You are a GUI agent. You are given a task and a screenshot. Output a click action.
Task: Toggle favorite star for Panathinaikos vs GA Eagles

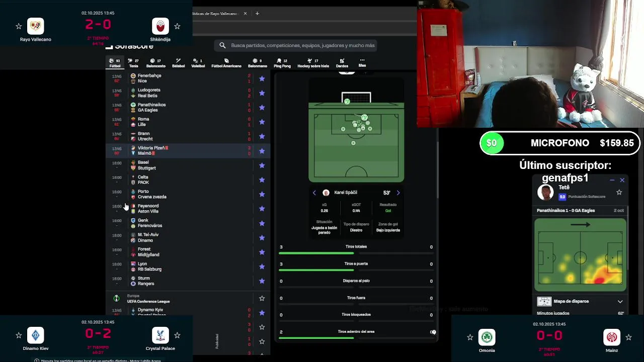(262, 108)
